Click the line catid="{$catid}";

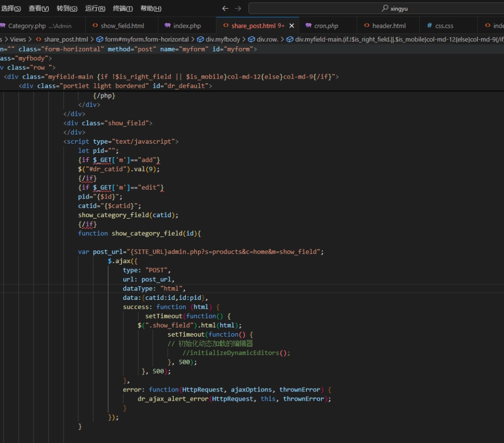109,206
